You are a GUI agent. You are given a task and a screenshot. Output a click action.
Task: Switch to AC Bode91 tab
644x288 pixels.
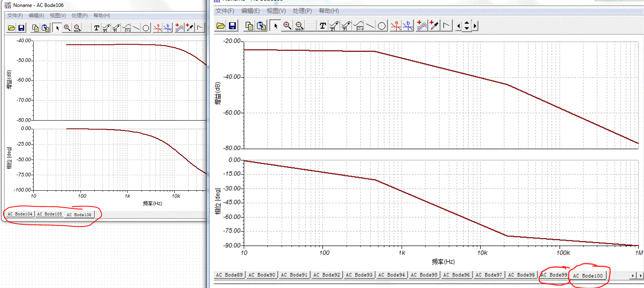[x=294, y=275]
